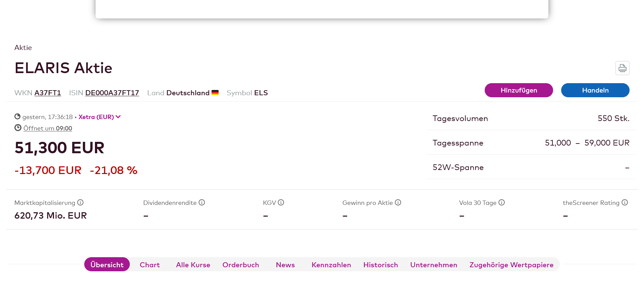
Task: Click the ISIN DE000A37FT17 link
Action: tap(112, 93)
